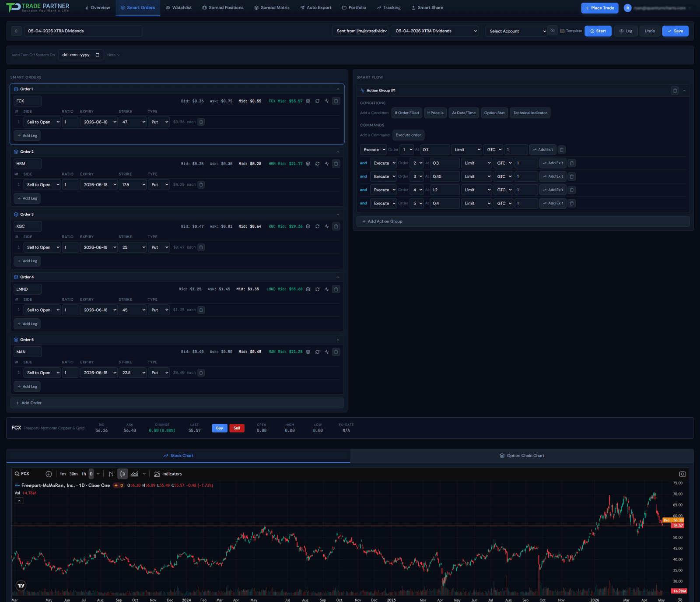The width and height of the screenshot is (700, 602).
Task: Add the Technical Indicator condition
Action: 530,113
